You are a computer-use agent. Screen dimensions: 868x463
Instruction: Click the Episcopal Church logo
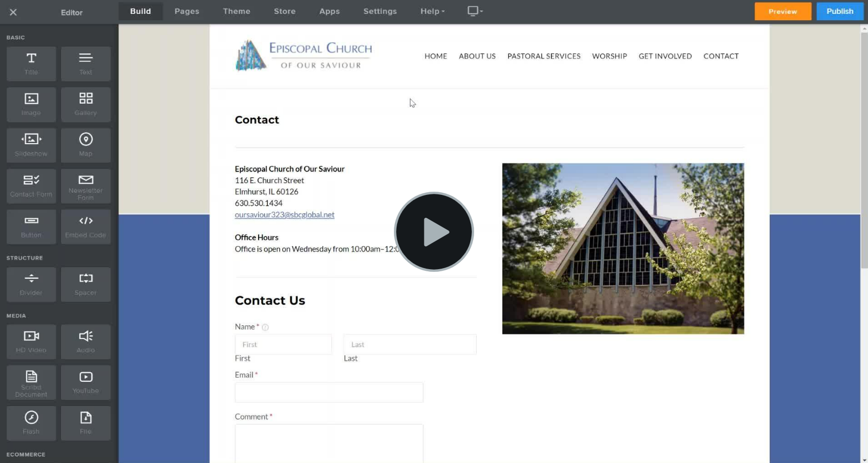pos(303,56)
